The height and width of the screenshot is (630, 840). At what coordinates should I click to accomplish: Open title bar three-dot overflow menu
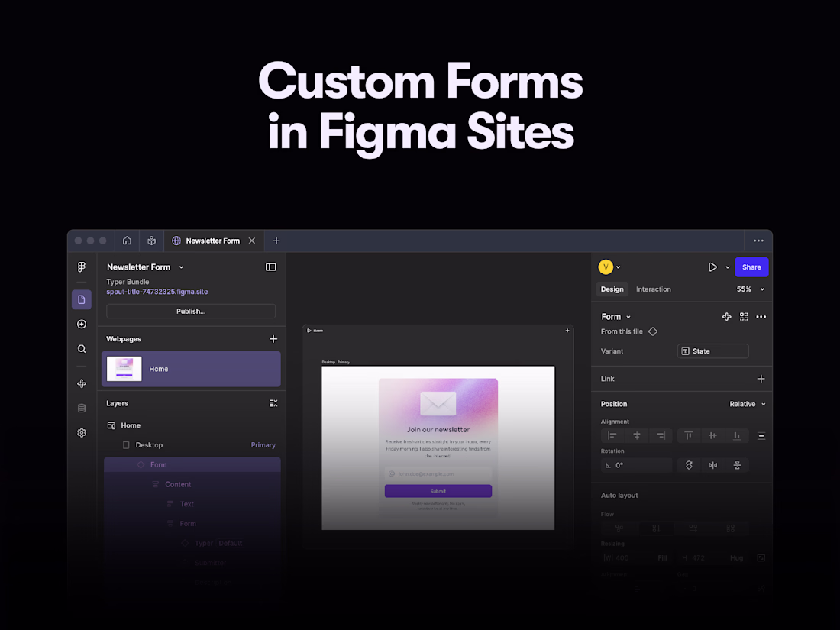pos(758,241)
